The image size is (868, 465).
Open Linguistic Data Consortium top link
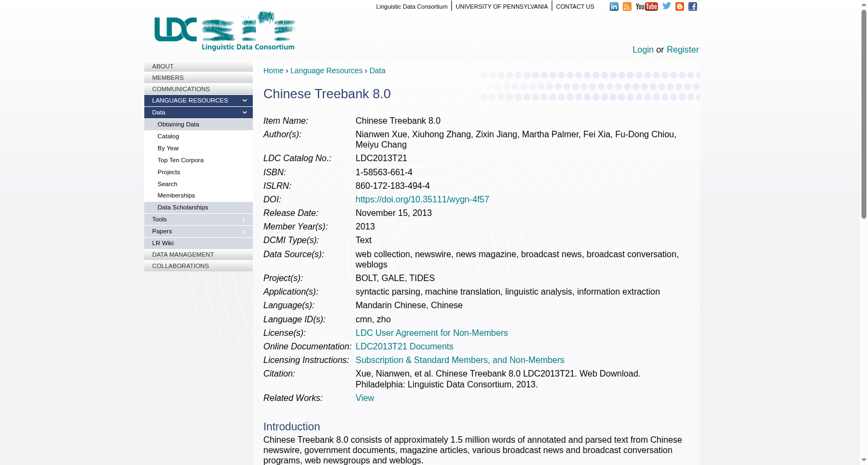[x=412, y=7]
